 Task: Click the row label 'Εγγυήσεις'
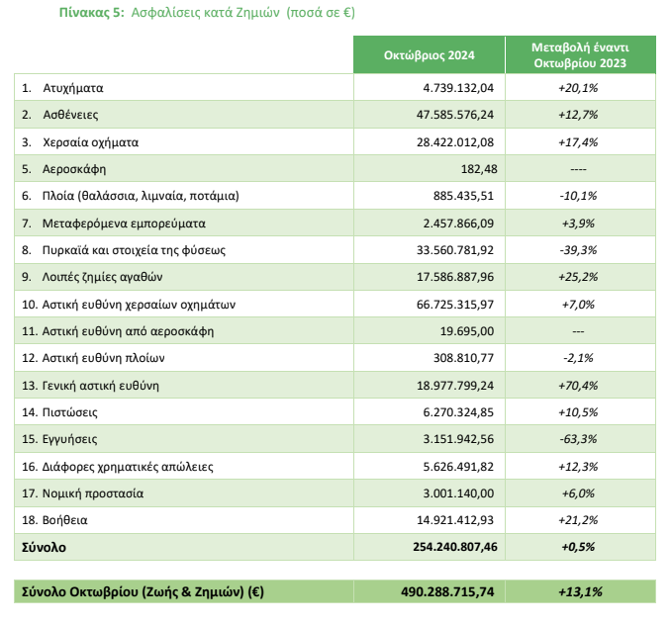[x=69, y=439]
